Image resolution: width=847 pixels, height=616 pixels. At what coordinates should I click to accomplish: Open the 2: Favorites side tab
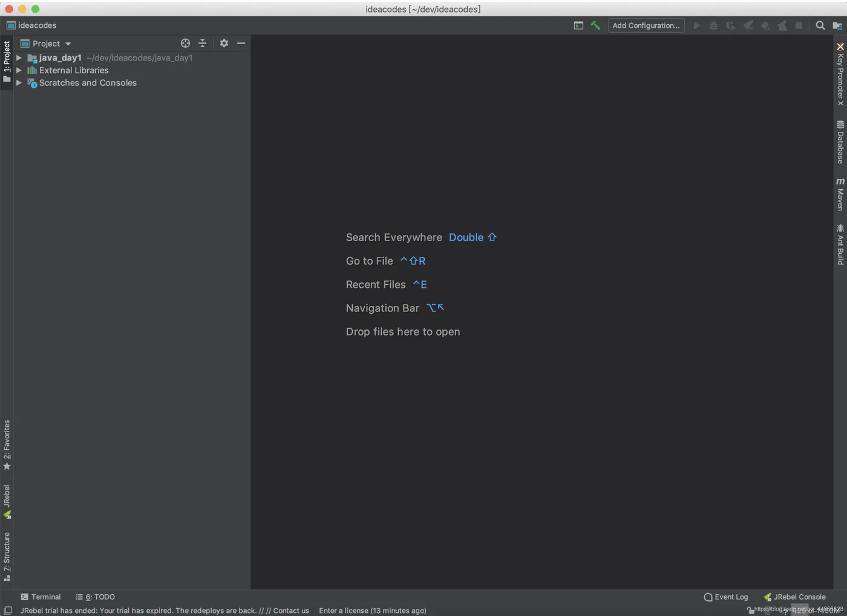[7, 445]
